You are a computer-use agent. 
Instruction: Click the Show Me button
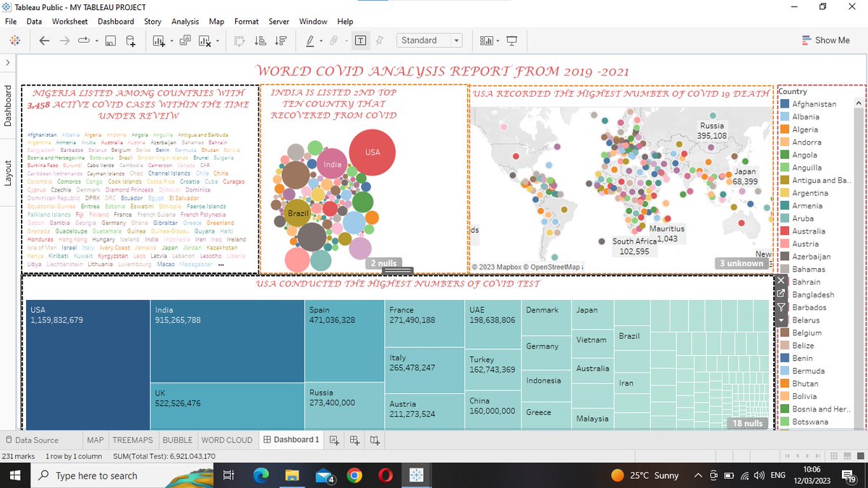826,40
